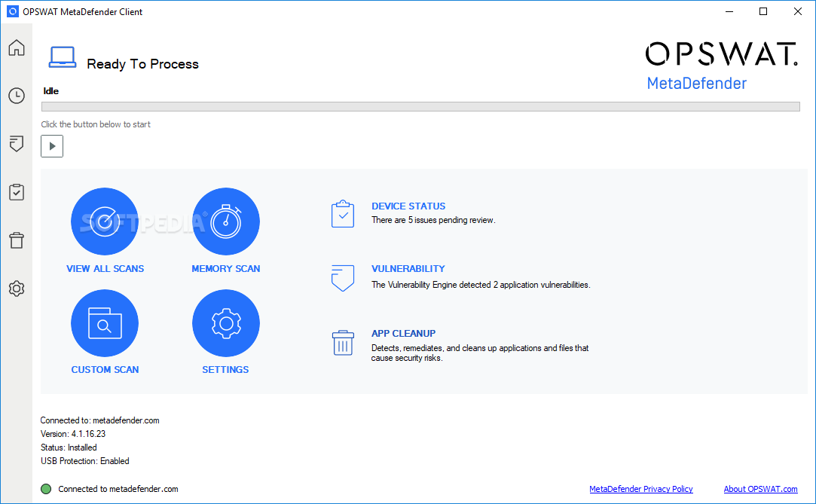This screenshot has height=504, width=816.
Task: Open the VULNERABILITY heading
Action: tap(408, 269)
